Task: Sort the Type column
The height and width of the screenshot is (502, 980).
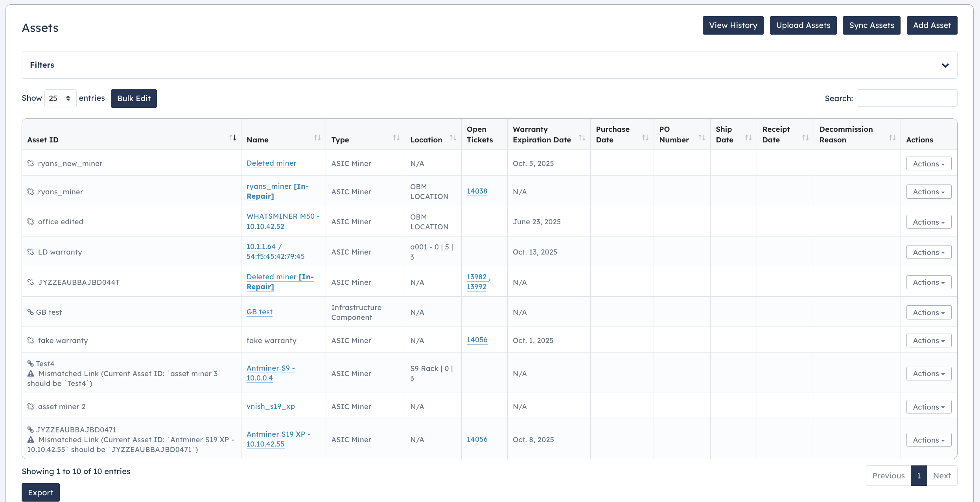Action: pos(396,138)
